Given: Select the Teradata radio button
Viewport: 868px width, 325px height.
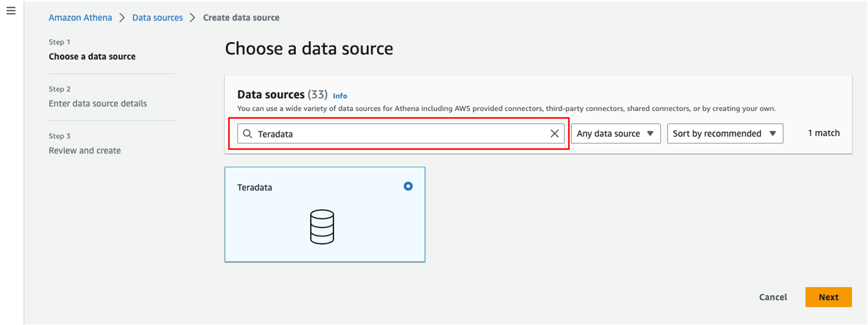Looking at the screenshot, I should (408, 186).
